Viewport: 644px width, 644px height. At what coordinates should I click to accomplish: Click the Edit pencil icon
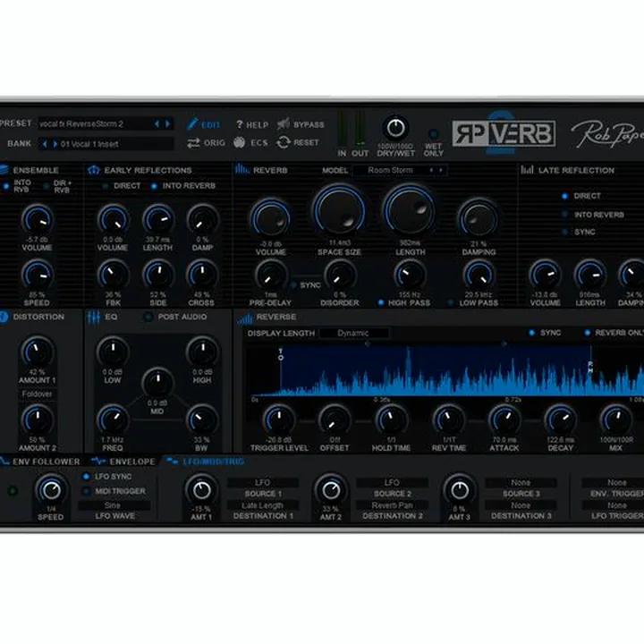point(192,123)
